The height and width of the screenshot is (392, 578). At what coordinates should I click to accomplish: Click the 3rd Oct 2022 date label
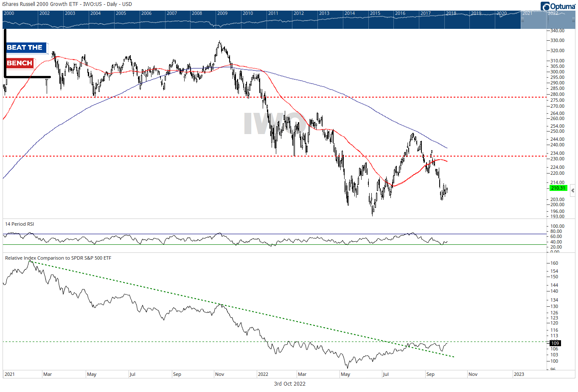(289, 384)
